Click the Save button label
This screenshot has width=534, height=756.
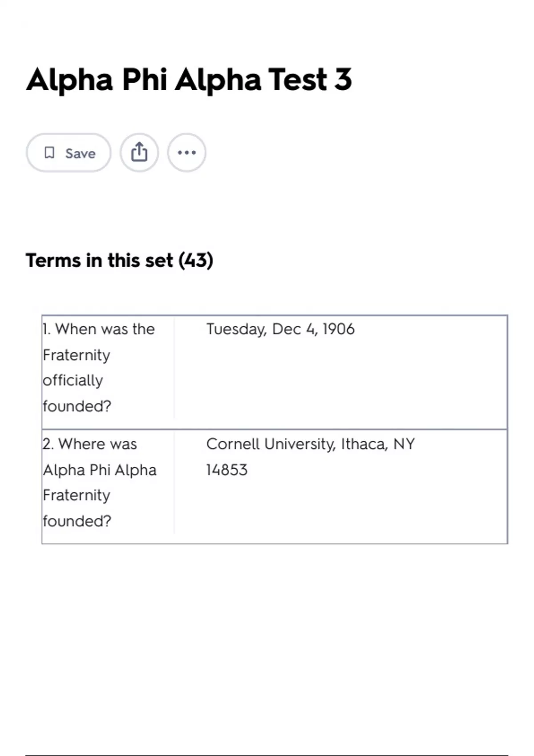tap(80, 153)
